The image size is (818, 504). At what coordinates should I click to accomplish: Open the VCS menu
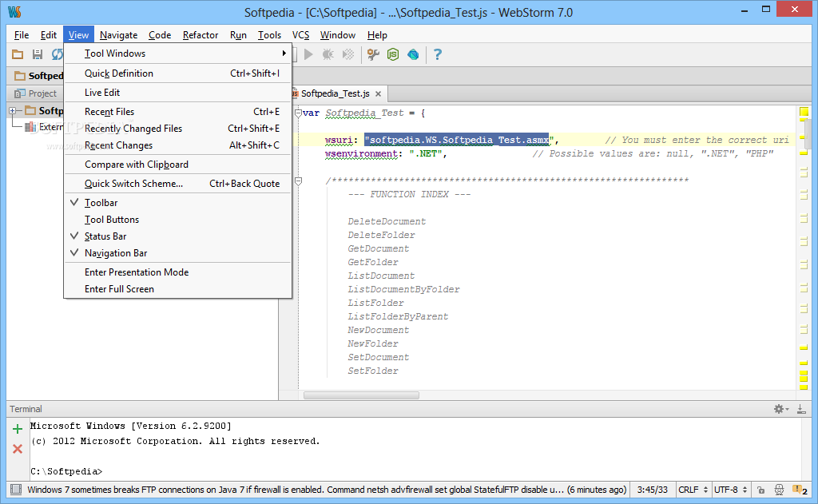click(x=300, y=35)
